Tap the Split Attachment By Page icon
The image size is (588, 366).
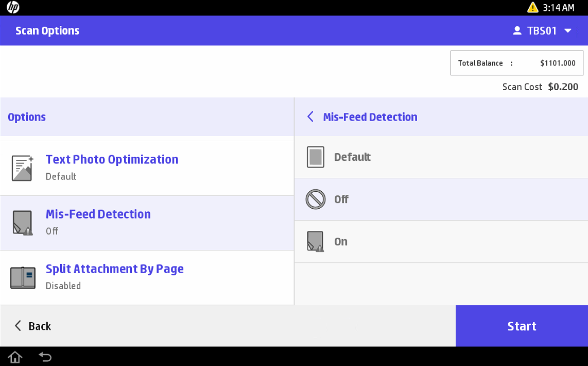(23, 277)
